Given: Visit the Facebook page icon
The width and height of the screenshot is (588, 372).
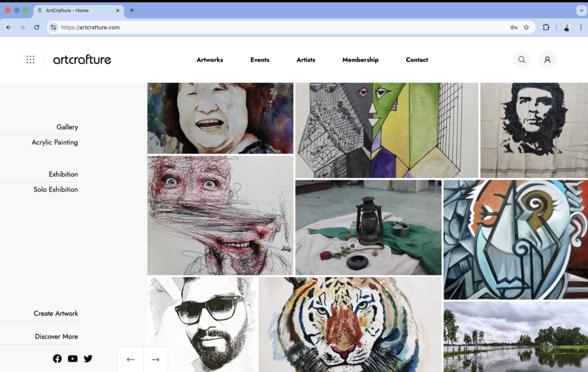Looking at the screenshot, I should pyautogui.click(x=57, y=358).
